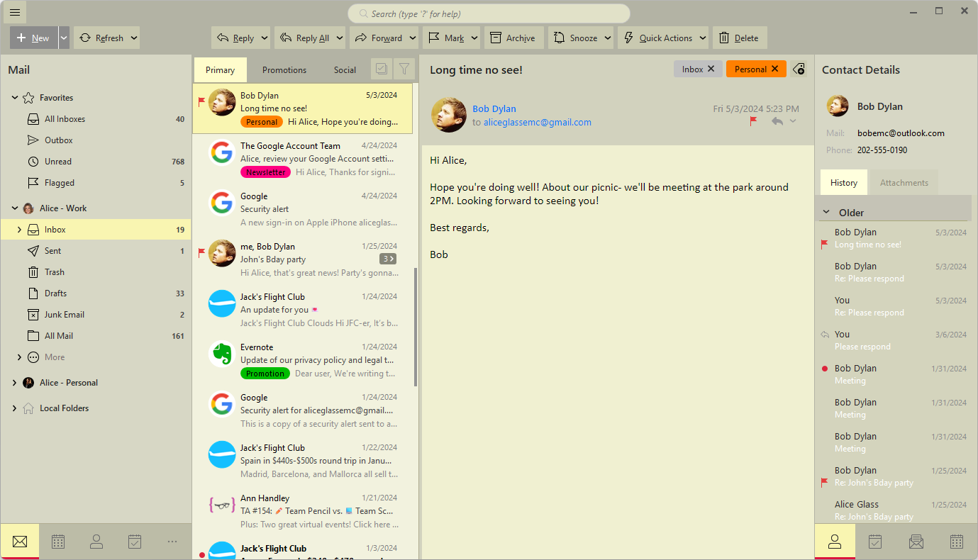Switch to the Attachments tab in Contact Details
The height and width of the screenshot is (560, 978).
click(904, 183)
